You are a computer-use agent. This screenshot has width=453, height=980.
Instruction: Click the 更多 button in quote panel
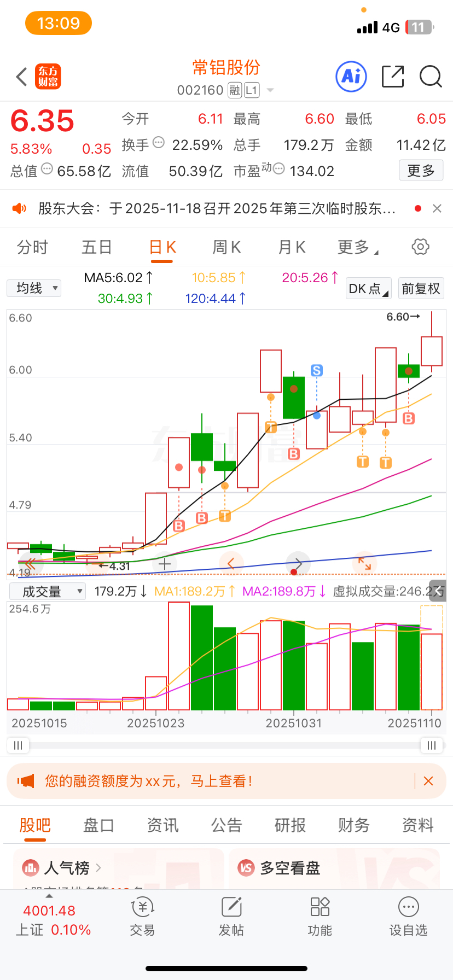point(421,171)
